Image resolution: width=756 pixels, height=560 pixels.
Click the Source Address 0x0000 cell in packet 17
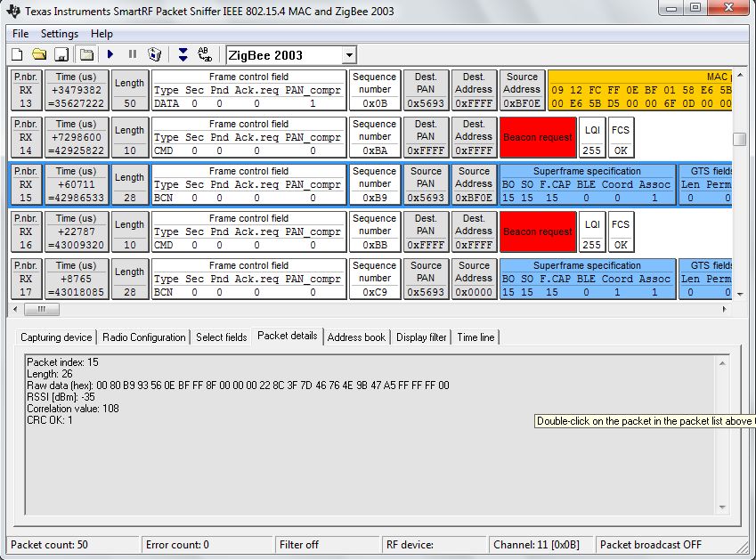[x=474, y=279]
